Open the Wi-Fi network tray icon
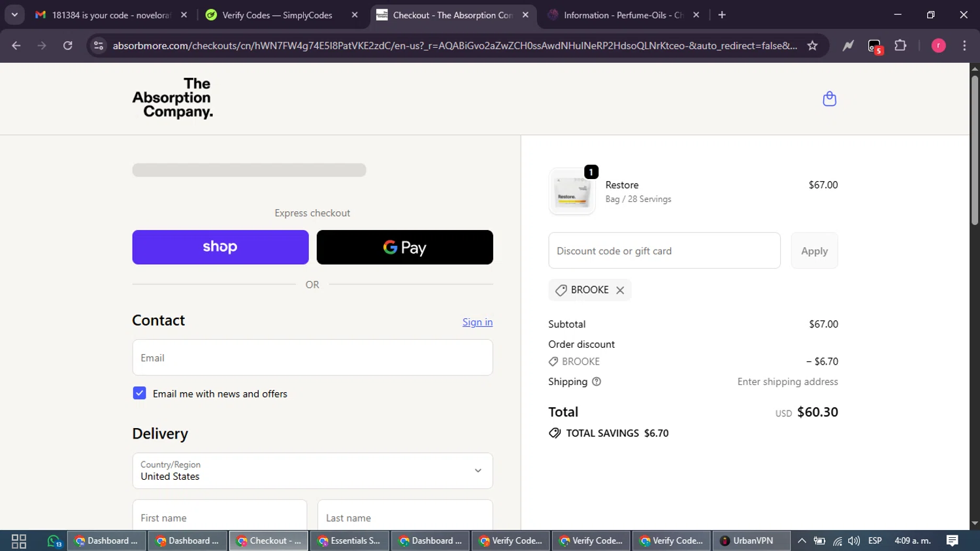 837,541
